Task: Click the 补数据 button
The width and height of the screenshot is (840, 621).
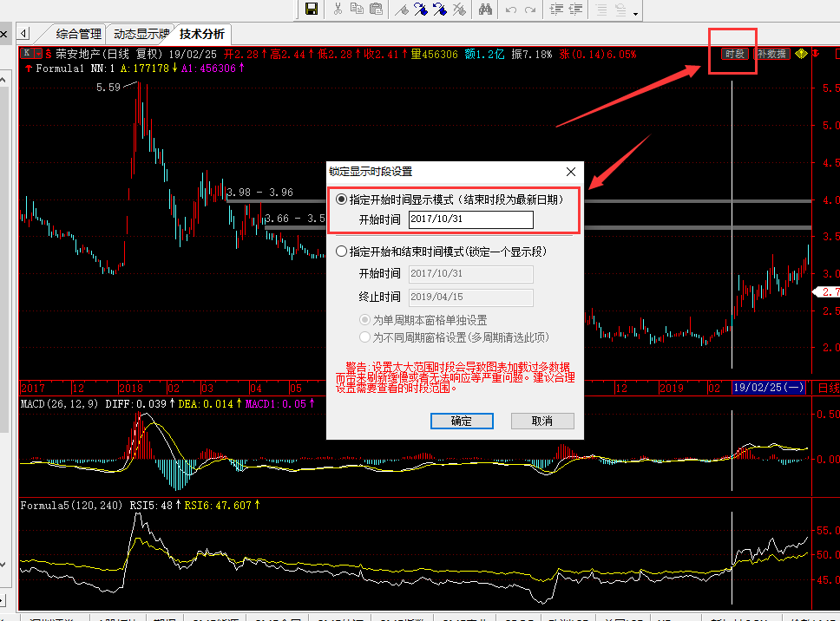Action: click(x=771, y=54)
